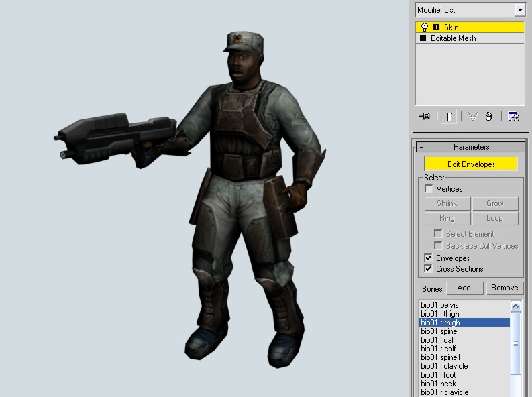Click the Add bones button

464,288
